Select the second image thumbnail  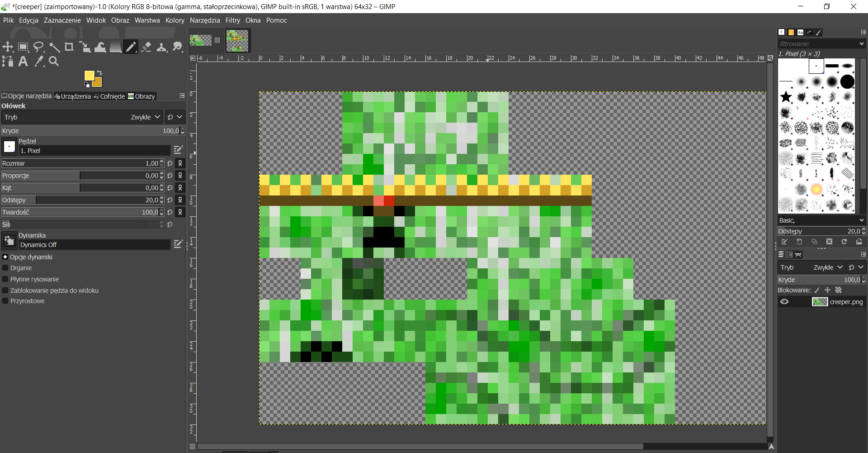coord(237,40)
